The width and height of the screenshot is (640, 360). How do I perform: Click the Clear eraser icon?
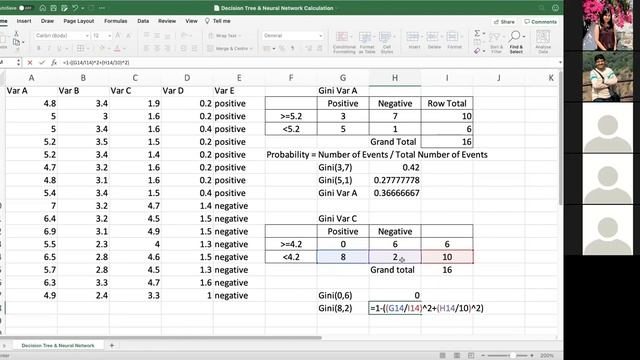click(x=477, y=51)
